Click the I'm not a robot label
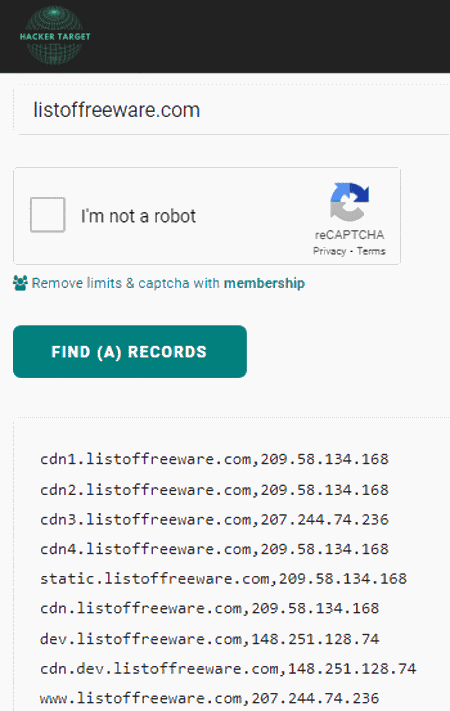 coord(138,216)
